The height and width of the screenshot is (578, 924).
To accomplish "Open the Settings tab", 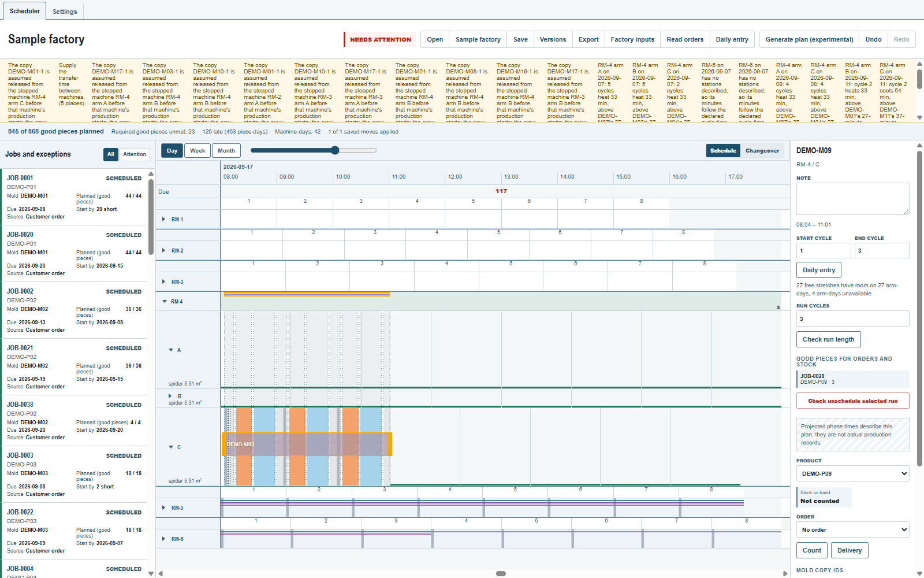I will coord(65,12).
